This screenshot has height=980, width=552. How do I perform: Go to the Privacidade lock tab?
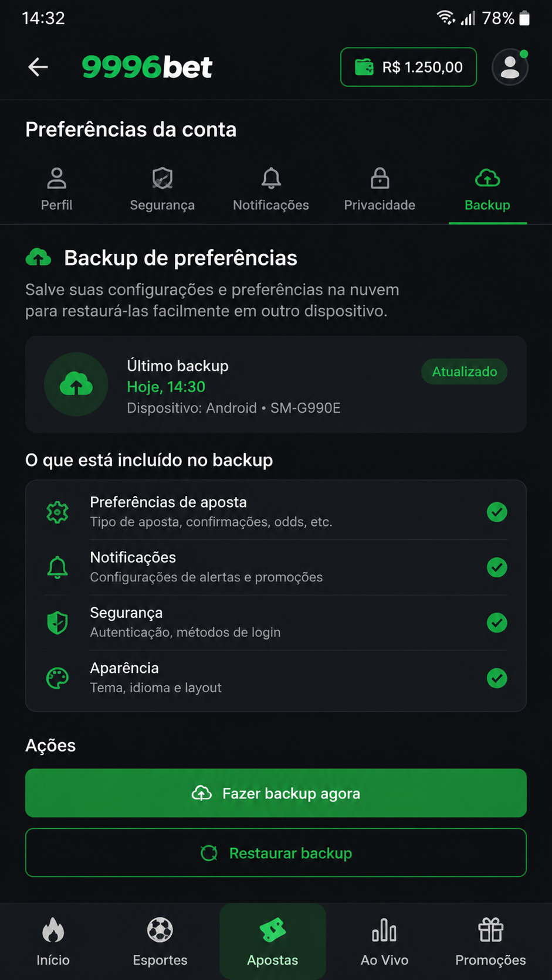(380, 189)
